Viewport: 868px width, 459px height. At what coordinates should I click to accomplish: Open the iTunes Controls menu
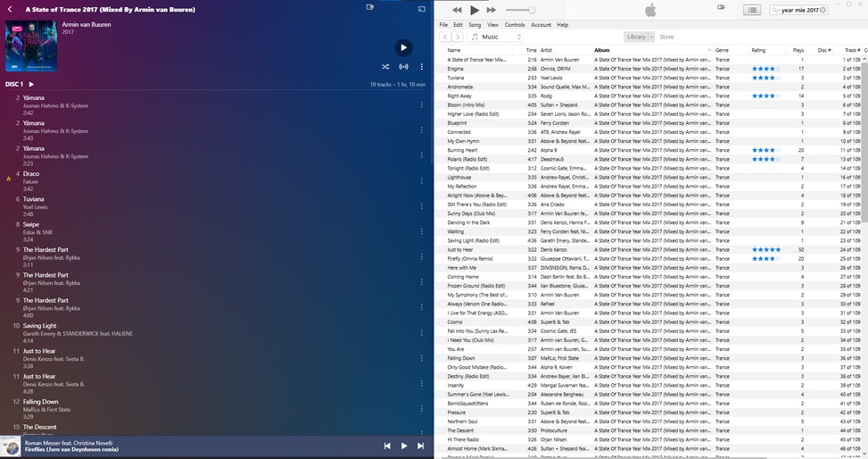(515, 25)
